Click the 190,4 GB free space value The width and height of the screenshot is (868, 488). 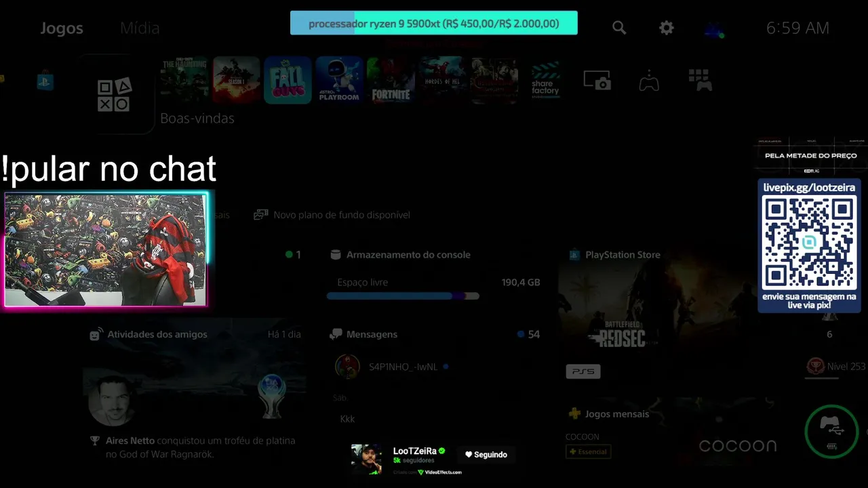(x=521, y=282)
